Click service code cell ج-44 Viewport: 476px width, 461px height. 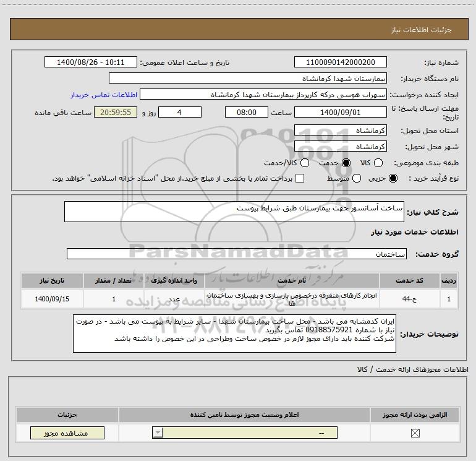409,299
